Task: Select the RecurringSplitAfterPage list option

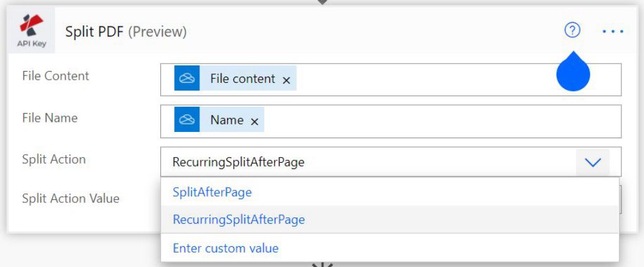Action: click(239, 220)
